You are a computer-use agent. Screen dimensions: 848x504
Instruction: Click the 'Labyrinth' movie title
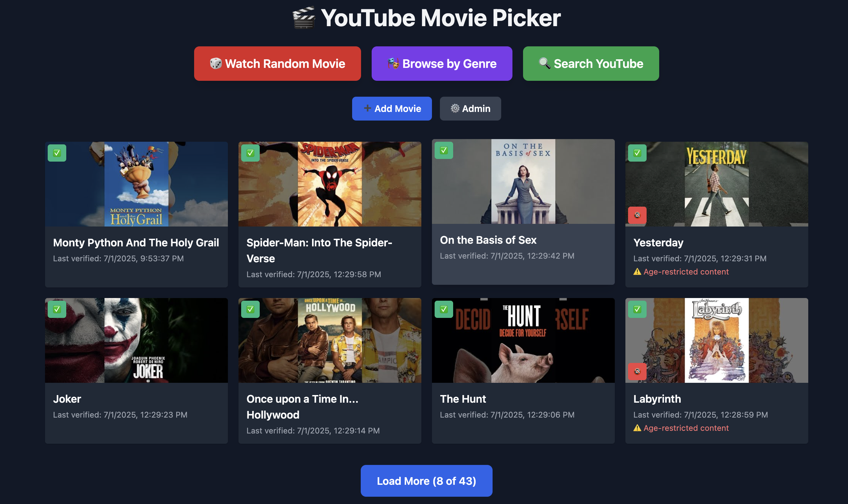[657, 399]
